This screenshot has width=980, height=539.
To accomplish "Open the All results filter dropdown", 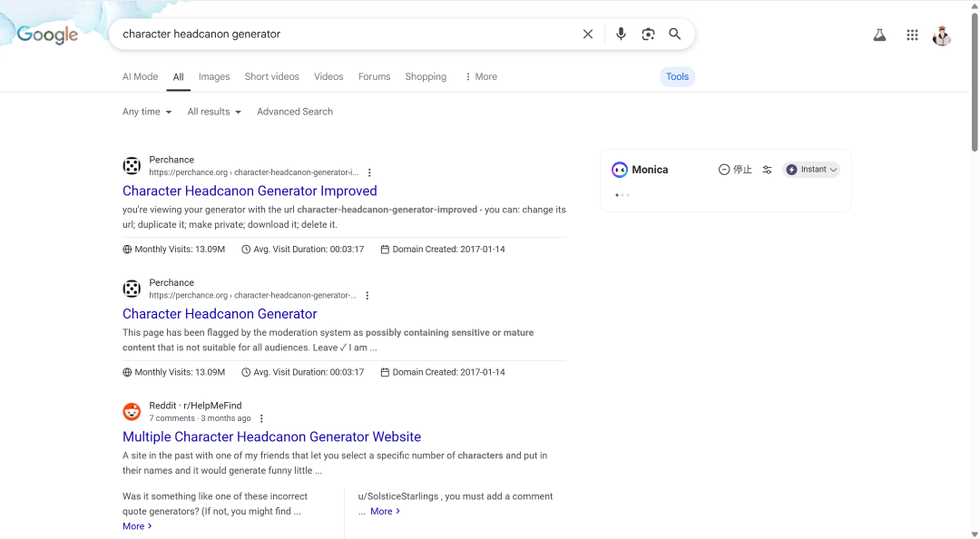I will (x=214, y=112).
